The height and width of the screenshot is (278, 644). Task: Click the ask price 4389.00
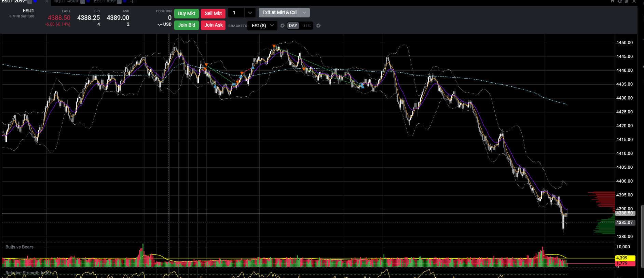(x=118, y=18)
